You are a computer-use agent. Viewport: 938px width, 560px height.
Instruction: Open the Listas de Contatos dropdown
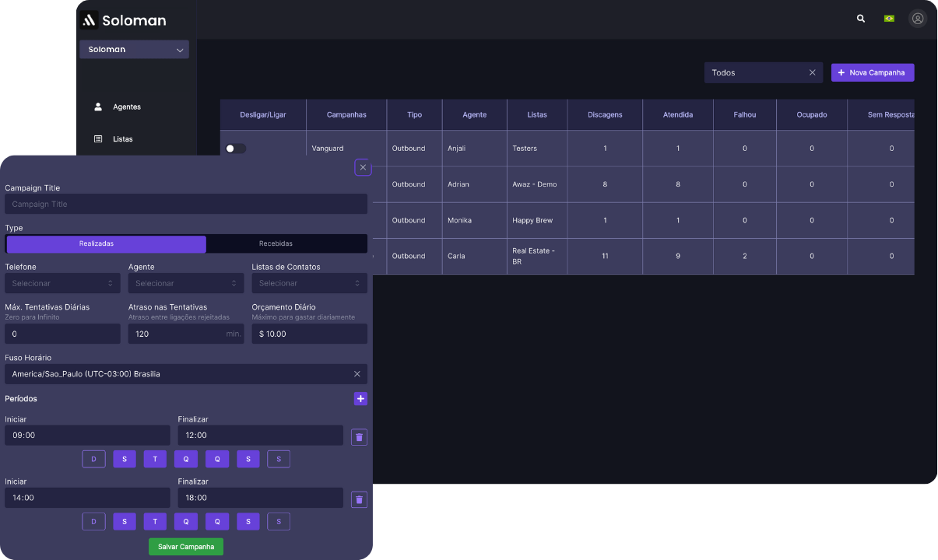point(309,284)
